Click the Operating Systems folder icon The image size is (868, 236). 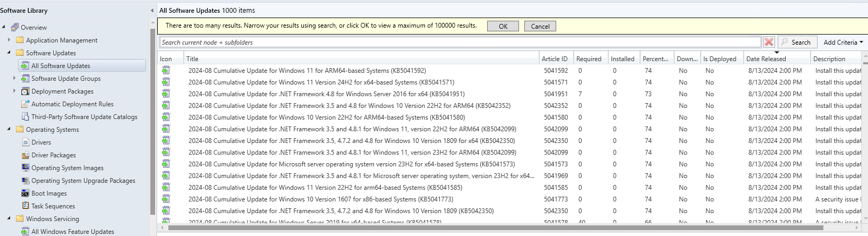point(20,129)
